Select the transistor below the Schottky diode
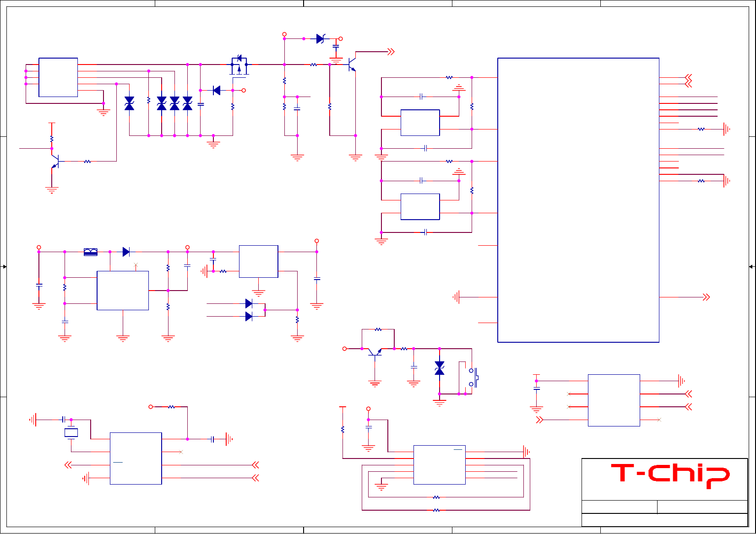The width and height of the screenshot is (756, 534). (x=352, y=64)
